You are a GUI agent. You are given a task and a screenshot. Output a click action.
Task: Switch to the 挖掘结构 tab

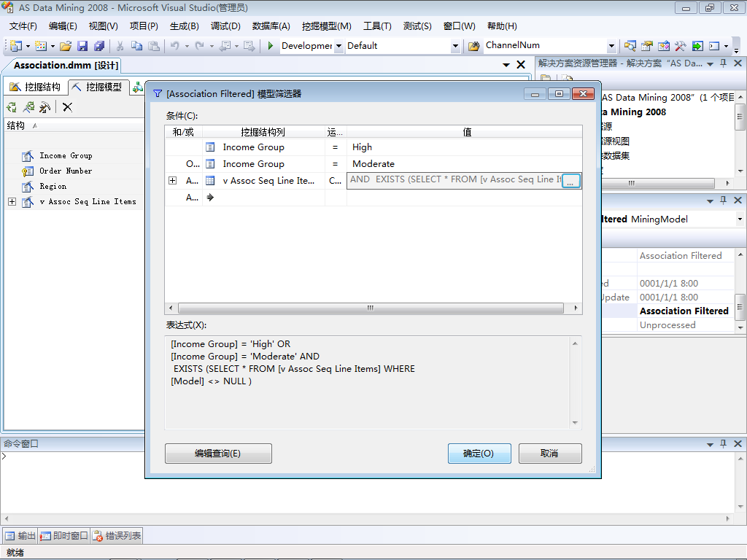coord(36,87)
